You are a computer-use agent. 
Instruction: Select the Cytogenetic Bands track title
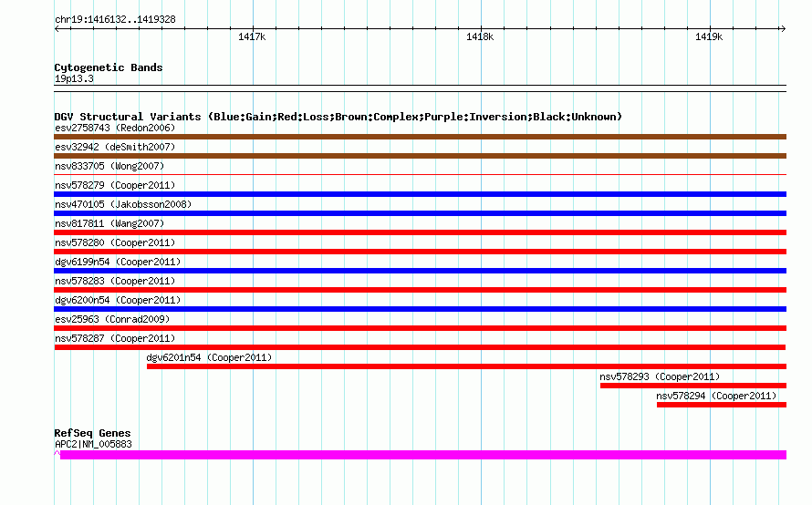(109, 67)
